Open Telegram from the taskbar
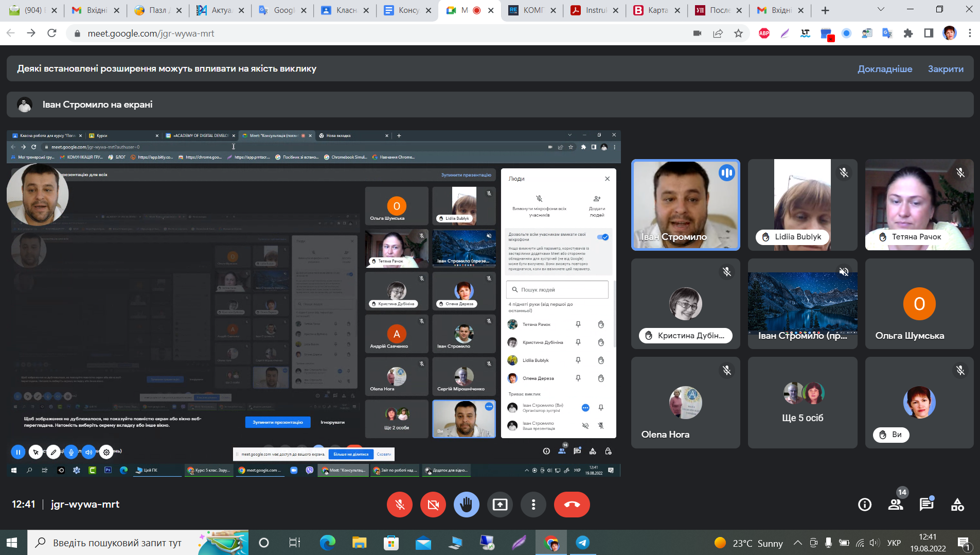This screenshot has width=980, height=555. [582, 543]
